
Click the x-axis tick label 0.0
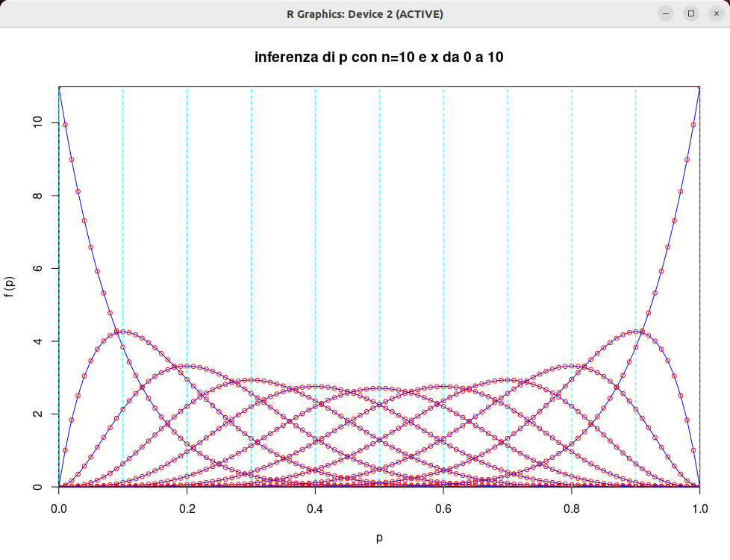59,508
